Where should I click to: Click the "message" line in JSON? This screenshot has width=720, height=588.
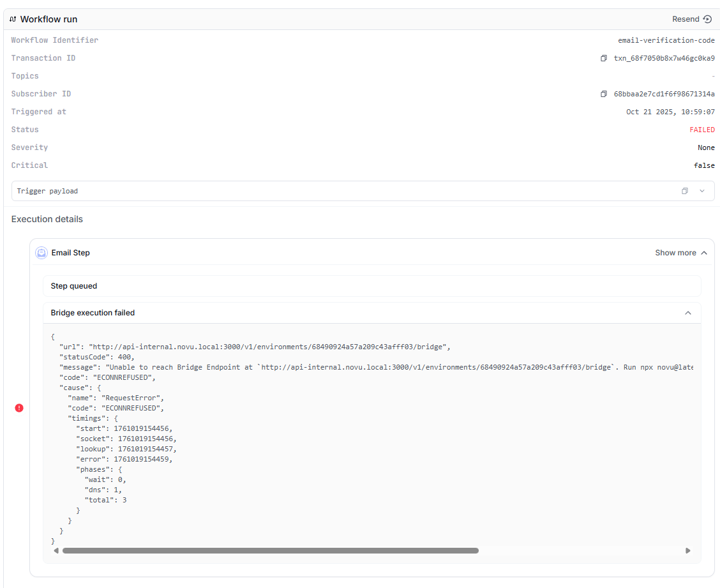coord(376,368)
